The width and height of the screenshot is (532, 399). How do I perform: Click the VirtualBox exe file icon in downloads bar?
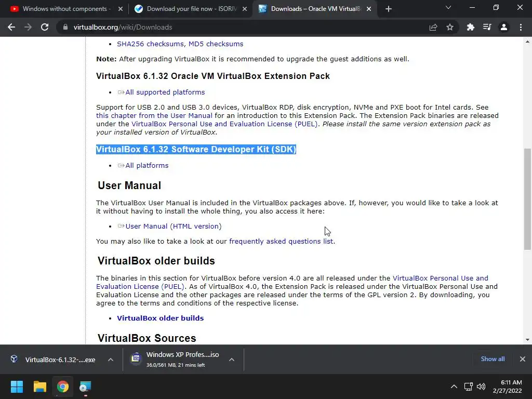point(14,359)
